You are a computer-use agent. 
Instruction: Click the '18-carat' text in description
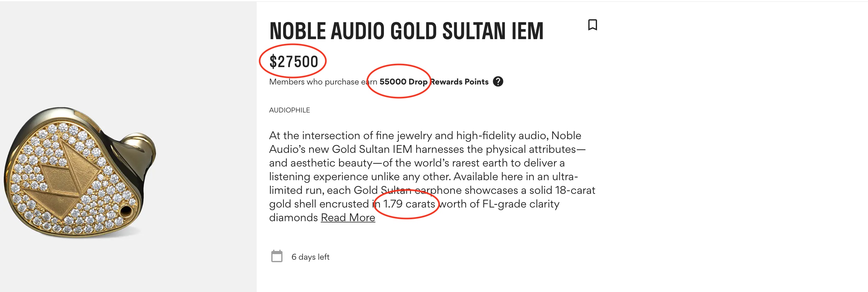pyautogui.click(x=575, y=190)
